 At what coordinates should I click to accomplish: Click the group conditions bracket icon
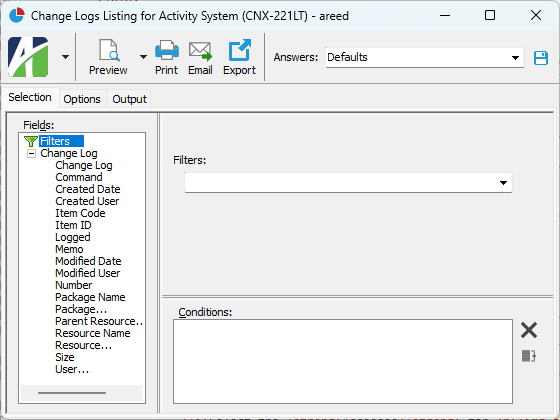point(529,356)
